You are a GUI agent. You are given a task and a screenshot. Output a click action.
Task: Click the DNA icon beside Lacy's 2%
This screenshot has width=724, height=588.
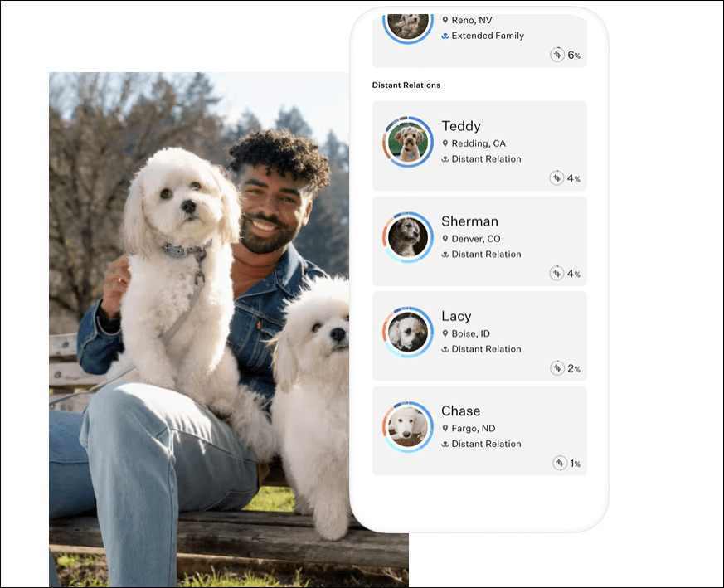point(557,367)
